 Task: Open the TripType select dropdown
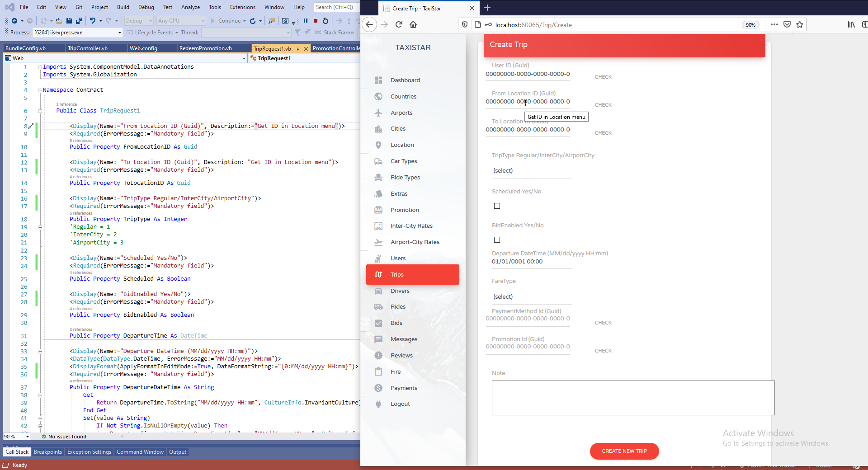coord(532,171)
